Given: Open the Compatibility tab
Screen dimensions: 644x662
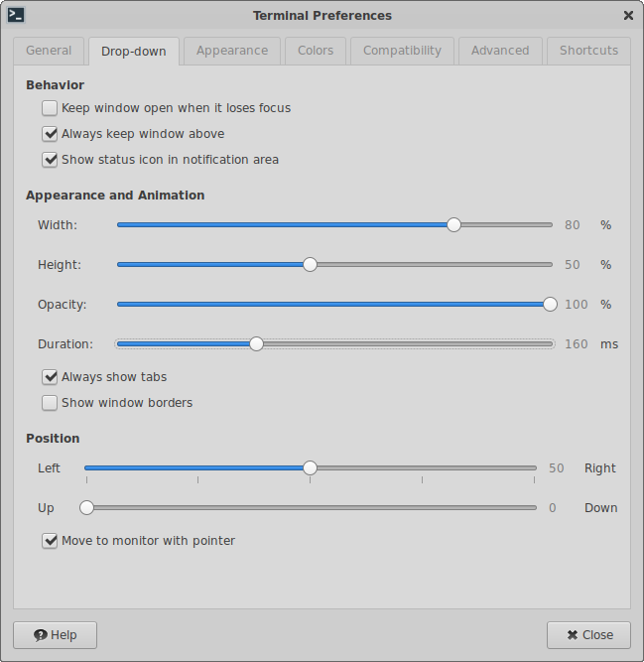Looking at the screenshot, I should click(x=402, y=51).
